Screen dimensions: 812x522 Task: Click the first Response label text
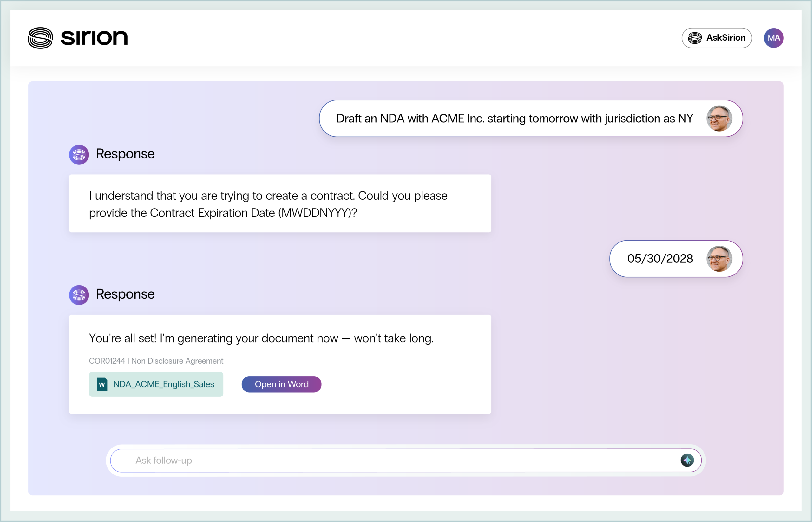click(x=125, y=154)
